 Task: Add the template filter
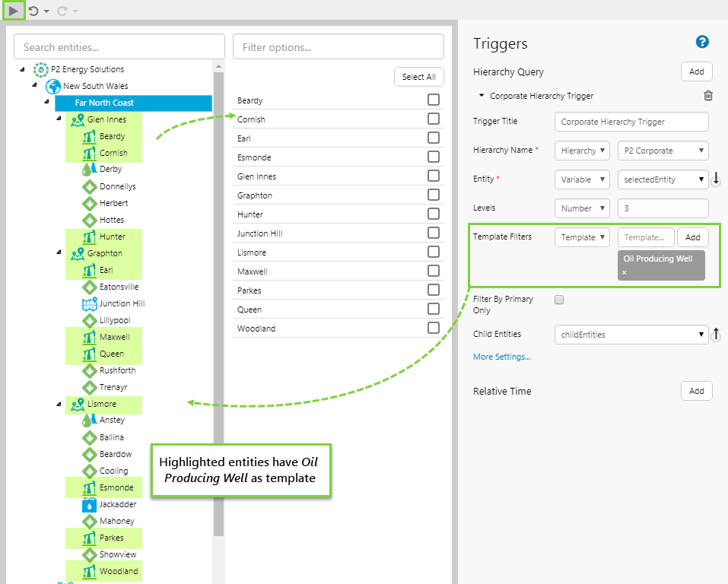692,237
